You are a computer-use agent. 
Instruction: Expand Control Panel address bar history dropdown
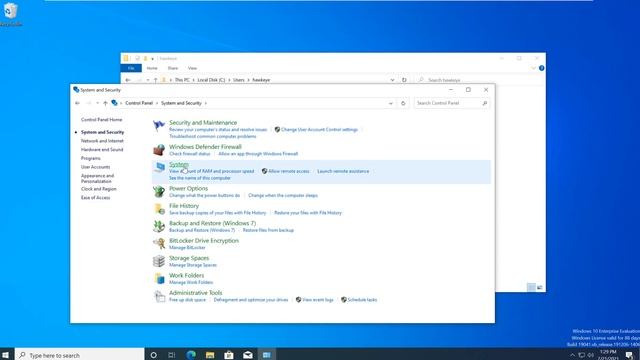[391, 103]
